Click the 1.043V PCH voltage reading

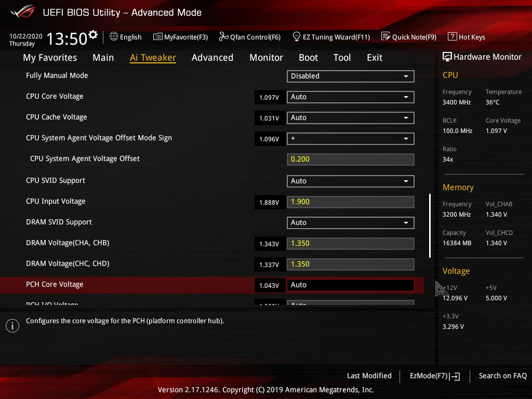tap(269, 285)
